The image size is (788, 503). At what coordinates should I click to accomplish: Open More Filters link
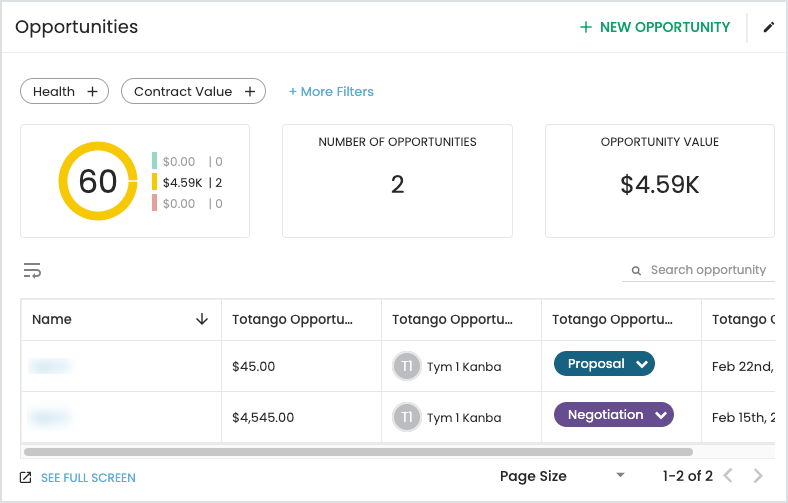(x=331, y=91)
